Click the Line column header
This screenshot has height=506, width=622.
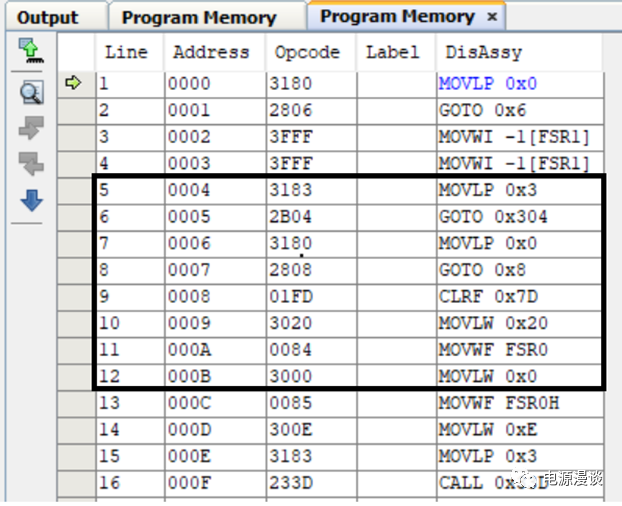coord(126,53)
